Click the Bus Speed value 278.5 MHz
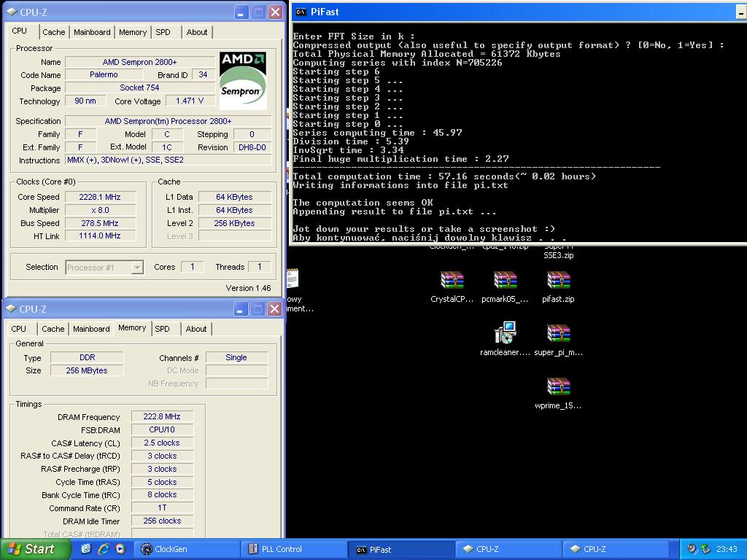747x560 pixels. 101,223
